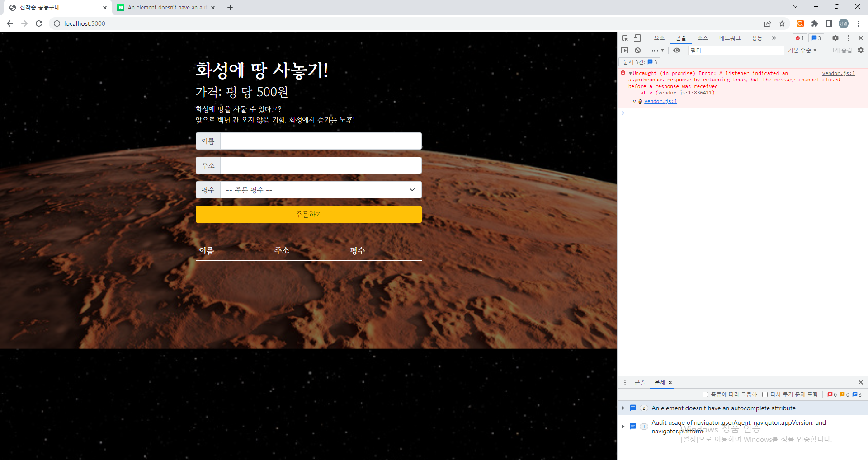Expand the autocomplete attribute issue
The width and height of the screenshot is (868, 460).
coord(623,408)
